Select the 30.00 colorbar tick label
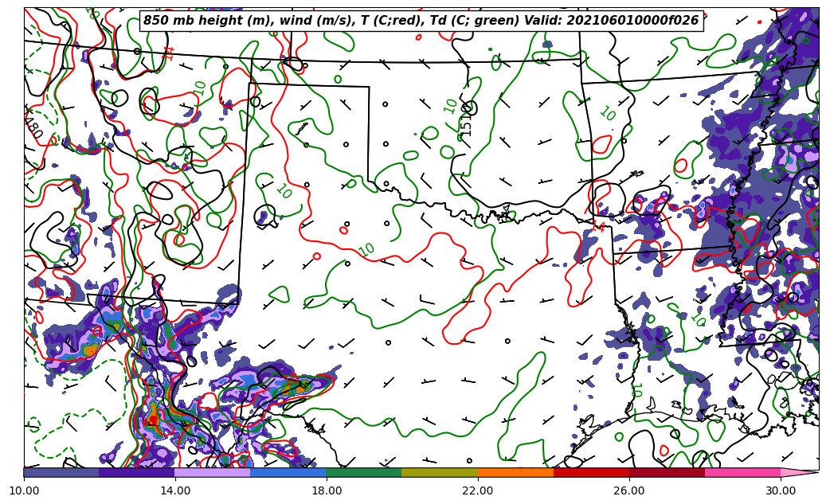The image size is (826, 504). 781,490
